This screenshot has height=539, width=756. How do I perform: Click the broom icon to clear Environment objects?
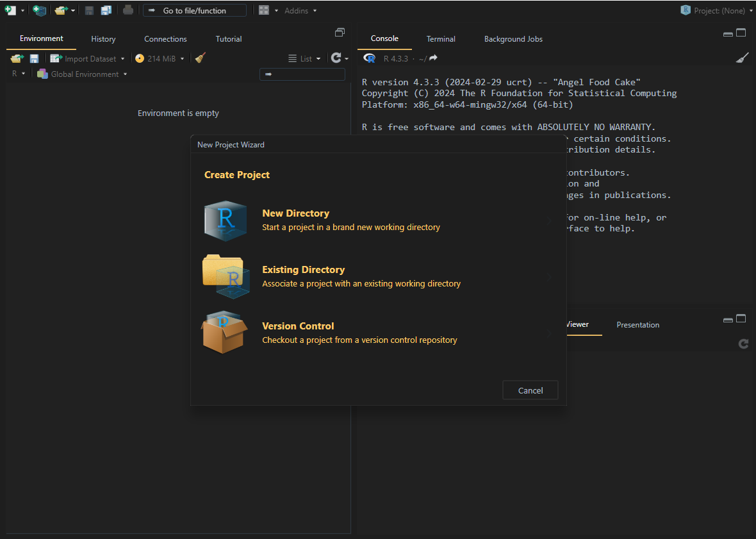[201, 58]
